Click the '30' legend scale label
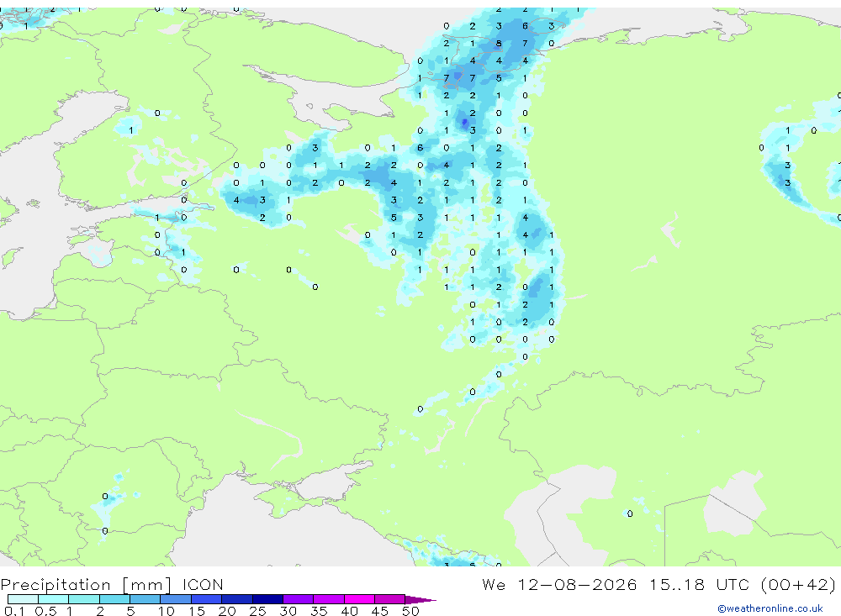The width and height of the screenshot is (841, 616). [x=288, y=611]
